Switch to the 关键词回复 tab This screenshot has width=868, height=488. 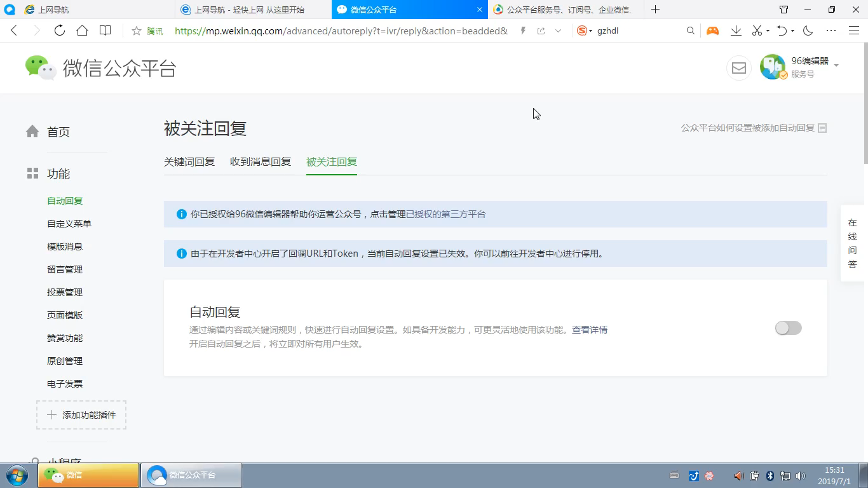pyautogui.click(x=189, y=161)
